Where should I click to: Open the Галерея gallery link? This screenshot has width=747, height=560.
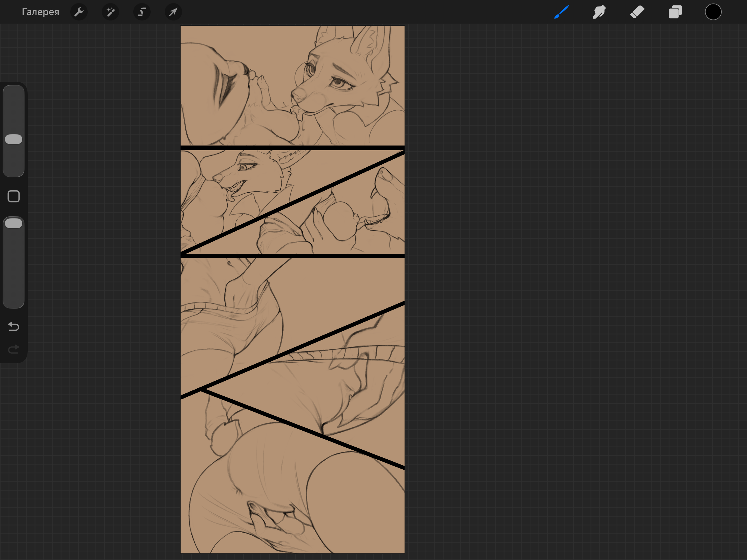coord(40,12)
